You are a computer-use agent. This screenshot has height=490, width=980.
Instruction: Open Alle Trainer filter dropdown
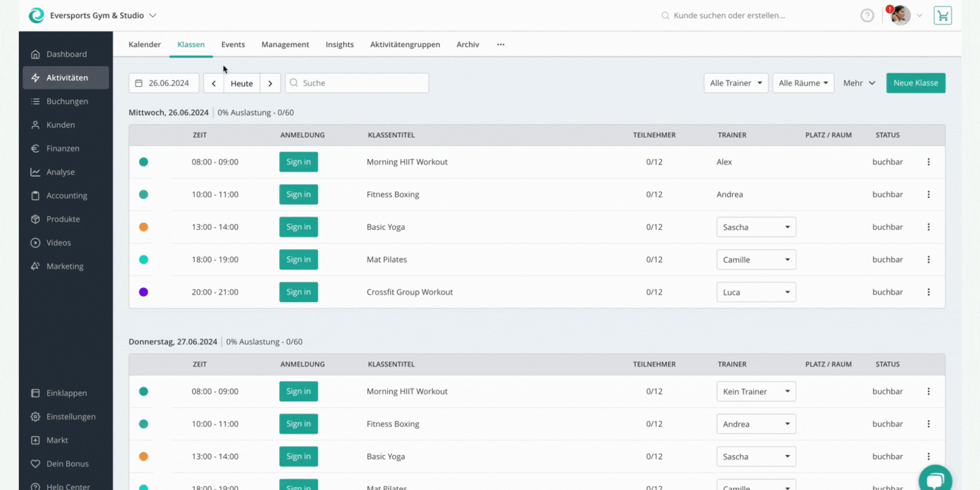tap(736, 83)
